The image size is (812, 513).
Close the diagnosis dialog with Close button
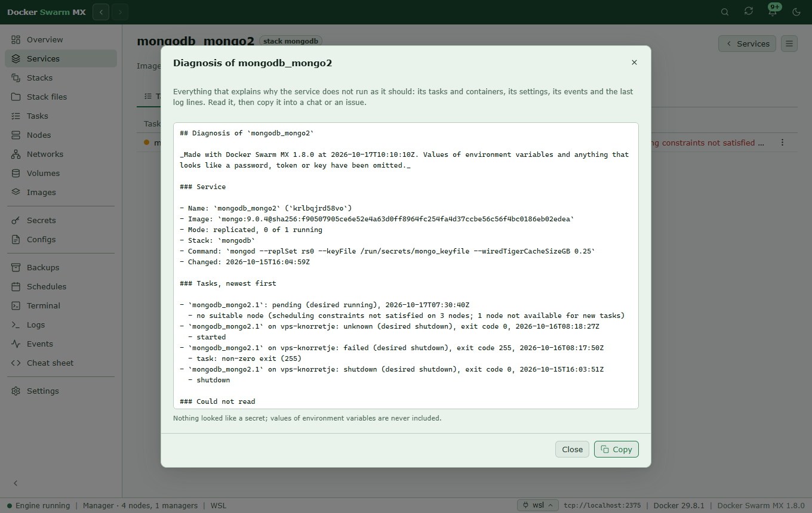(572, 449)
